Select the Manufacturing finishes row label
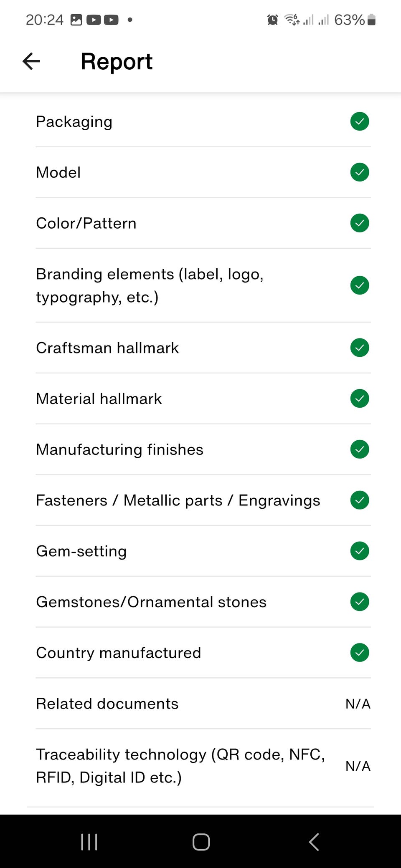The height and width of the screenshot is (868, 401). (119, 449)
